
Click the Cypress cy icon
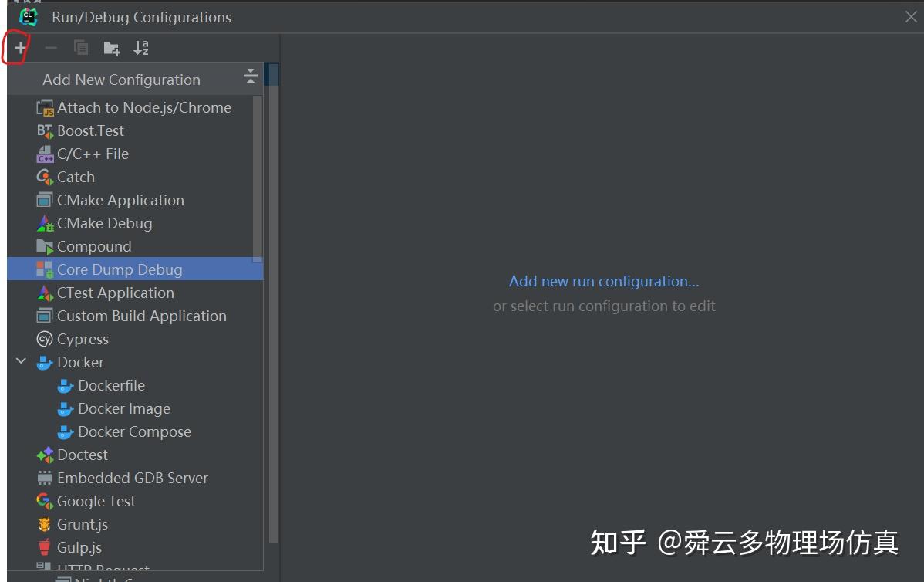pyautogui.click(x=45, y=339)
